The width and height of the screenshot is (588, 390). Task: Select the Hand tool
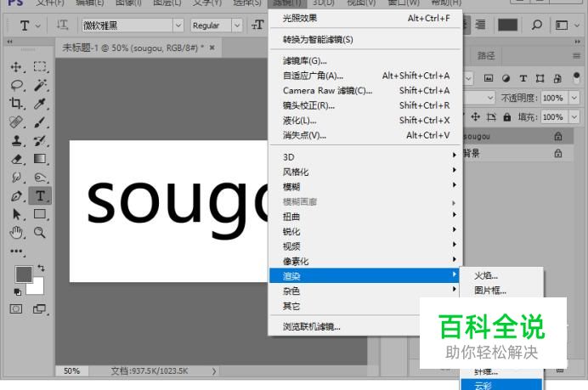[16, 233]
